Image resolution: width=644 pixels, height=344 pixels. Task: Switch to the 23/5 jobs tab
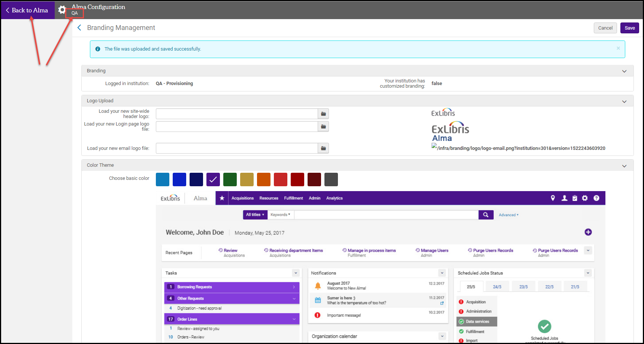523,287
